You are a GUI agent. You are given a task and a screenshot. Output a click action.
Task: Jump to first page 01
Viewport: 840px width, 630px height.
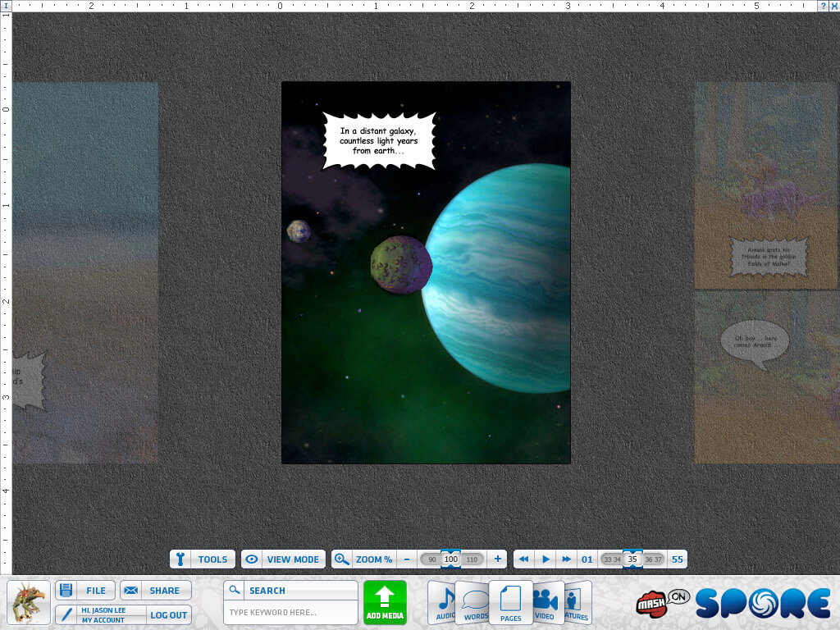(x=587, y=559)
